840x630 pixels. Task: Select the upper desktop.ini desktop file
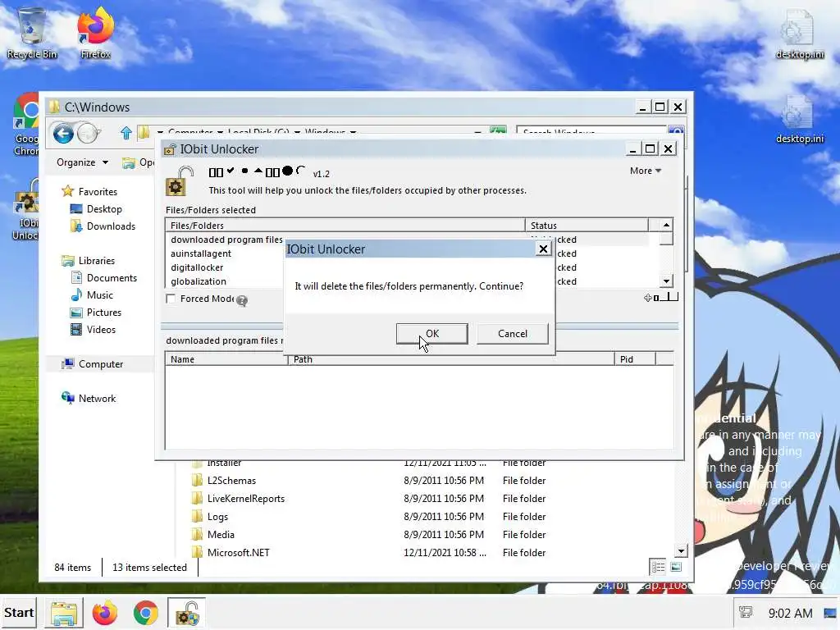799,34
